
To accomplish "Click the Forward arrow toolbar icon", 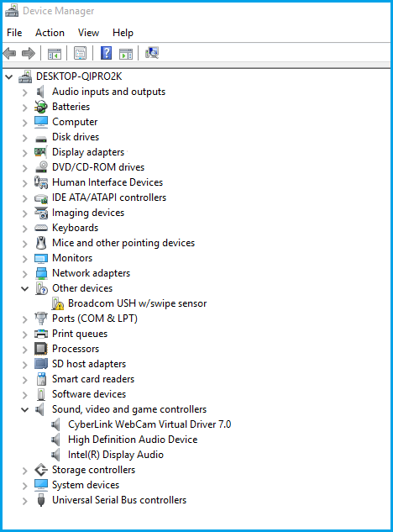I will [29, 53].
